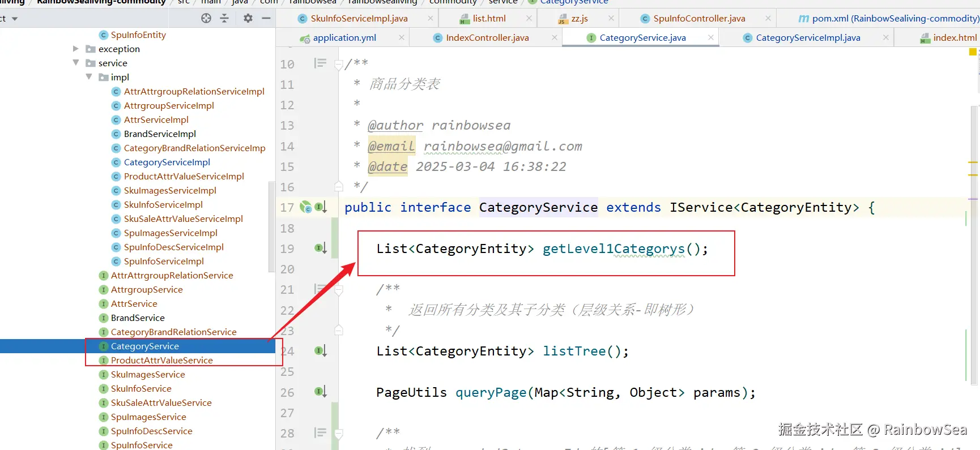
Task: Switch to zz.js tab
Action: [x=580, y=18]
